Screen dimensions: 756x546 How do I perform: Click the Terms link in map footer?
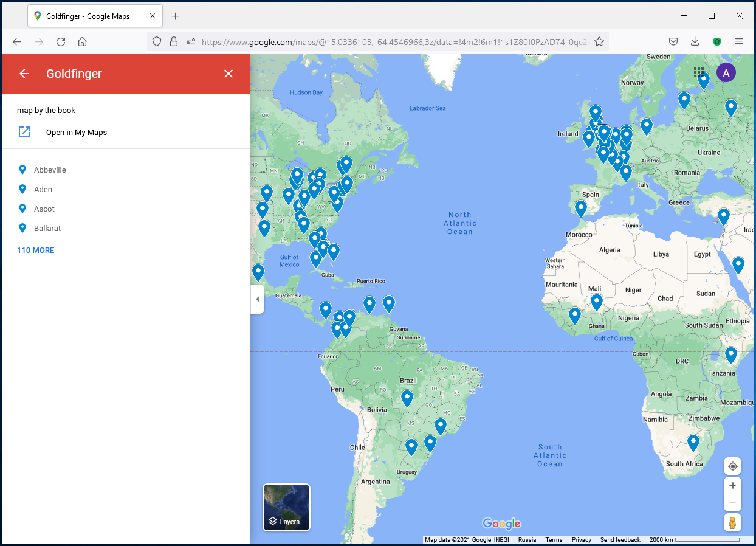[x=554, y=540]
